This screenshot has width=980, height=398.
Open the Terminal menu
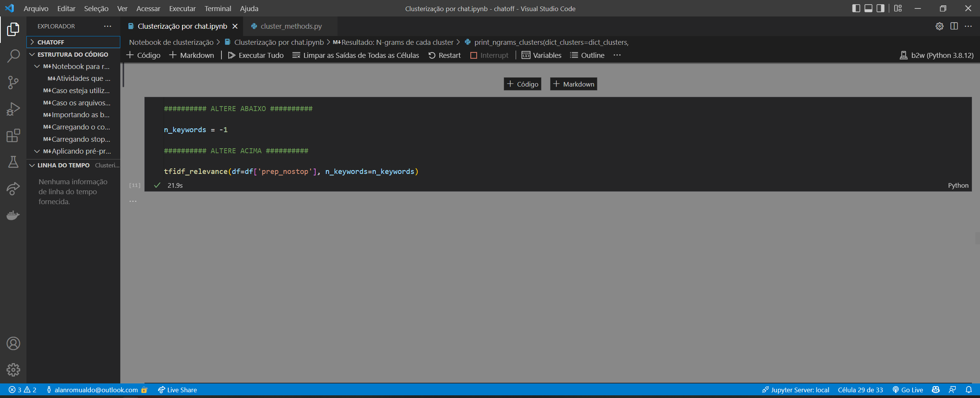[x=218, y=8]
